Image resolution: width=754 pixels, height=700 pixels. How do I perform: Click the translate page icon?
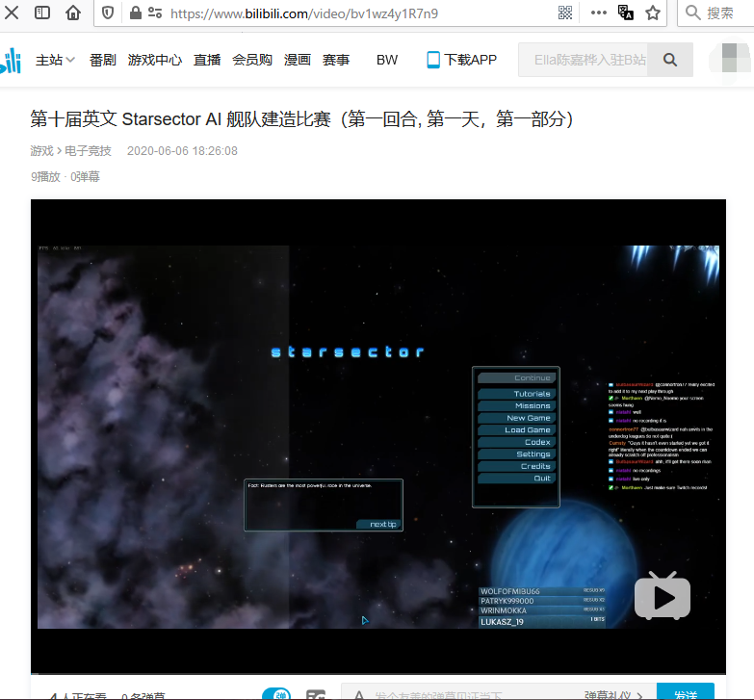[x=625, y=13]
